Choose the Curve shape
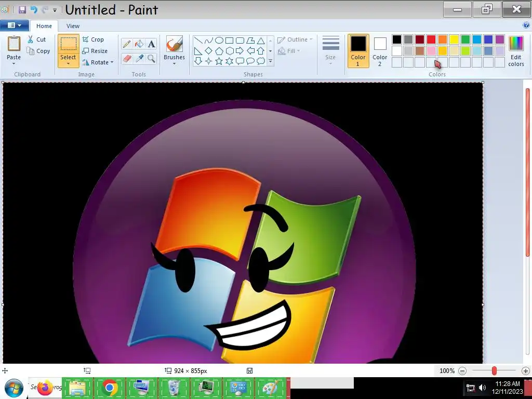The image size is (532, 399). point(209,41)
